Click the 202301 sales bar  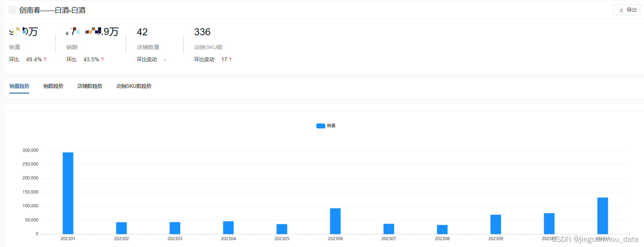68,193
